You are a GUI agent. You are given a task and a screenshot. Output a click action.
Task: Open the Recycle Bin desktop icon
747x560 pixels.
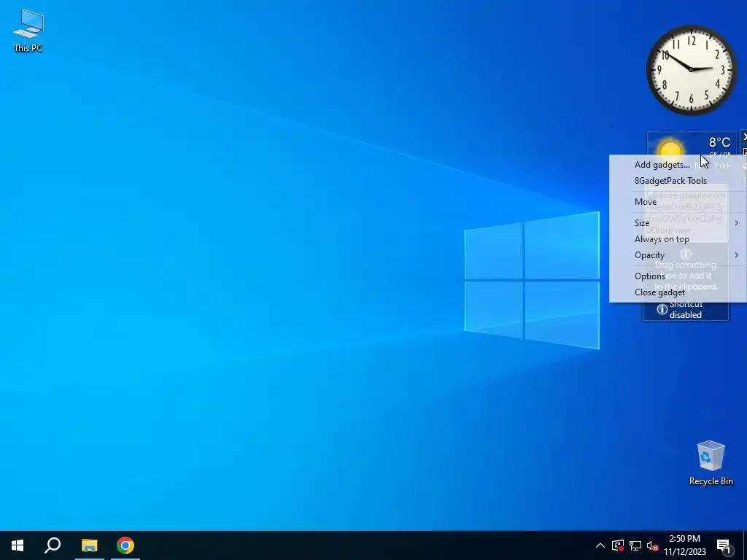coord(711,463)
